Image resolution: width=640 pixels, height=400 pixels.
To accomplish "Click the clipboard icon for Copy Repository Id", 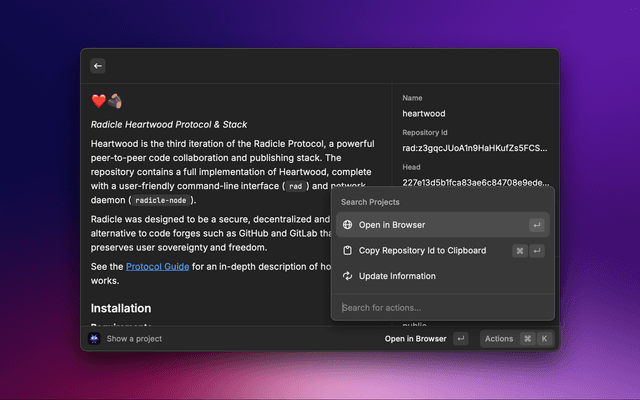I will pos(347,250).
